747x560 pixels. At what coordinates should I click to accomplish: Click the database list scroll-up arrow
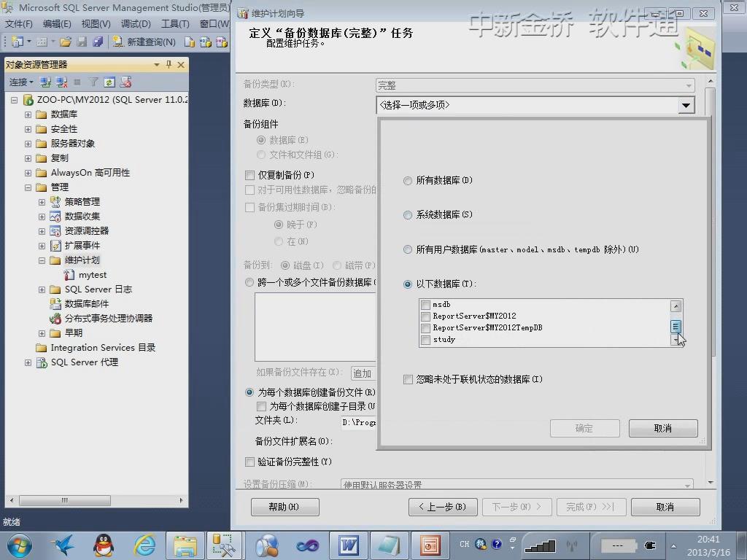point(676,306)
